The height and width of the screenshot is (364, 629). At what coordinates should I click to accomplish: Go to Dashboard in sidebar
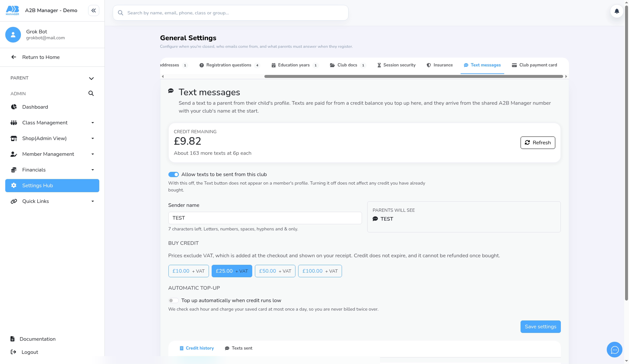coord(52,107)
